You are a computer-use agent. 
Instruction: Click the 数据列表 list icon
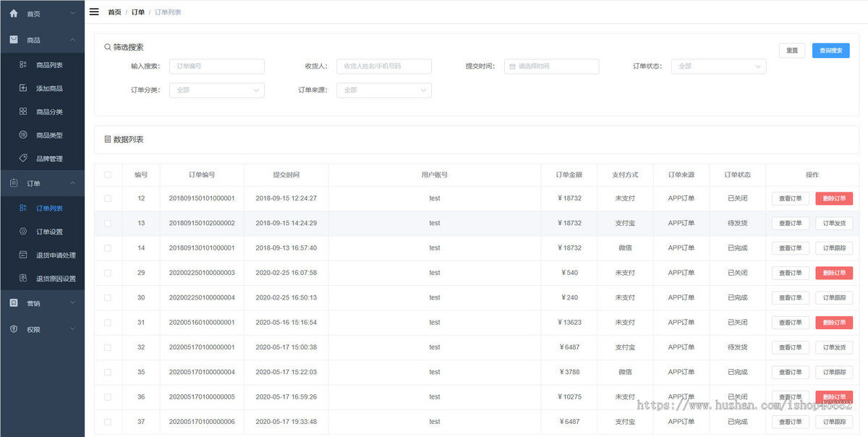click(x=108, y=139)
